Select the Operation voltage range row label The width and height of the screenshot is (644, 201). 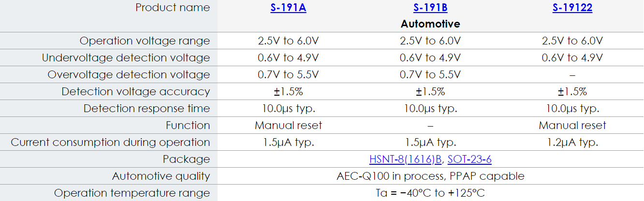145,41
